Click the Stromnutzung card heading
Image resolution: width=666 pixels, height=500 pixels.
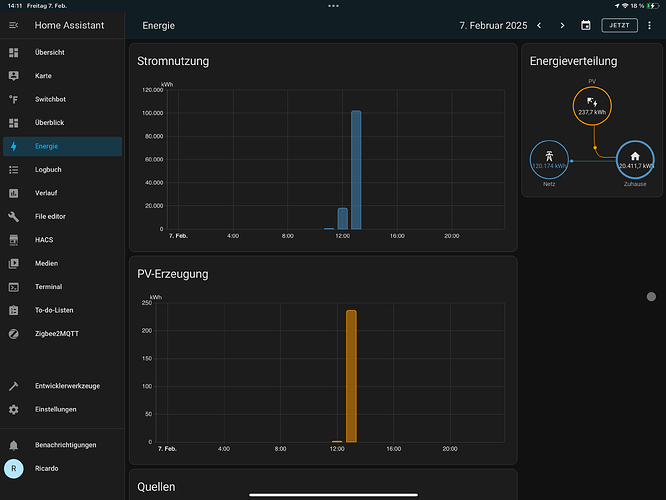click(x=173, y=61)
